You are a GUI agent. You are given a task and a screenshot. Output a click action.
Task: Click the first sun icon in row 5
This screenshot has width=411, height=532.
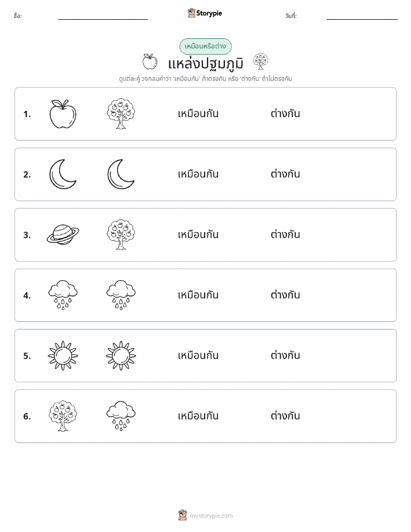coord(63,356)
